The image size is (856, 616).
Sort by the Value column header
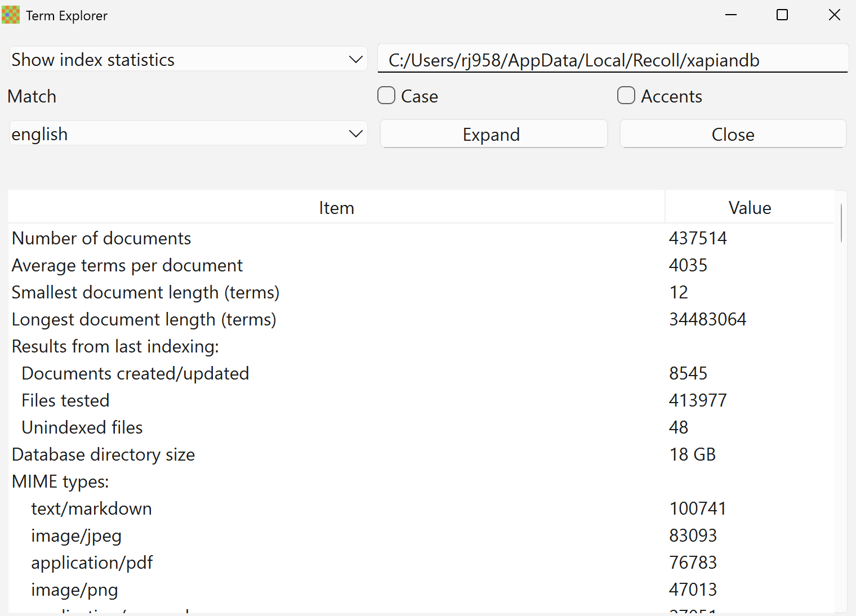[x=749, y=208]
